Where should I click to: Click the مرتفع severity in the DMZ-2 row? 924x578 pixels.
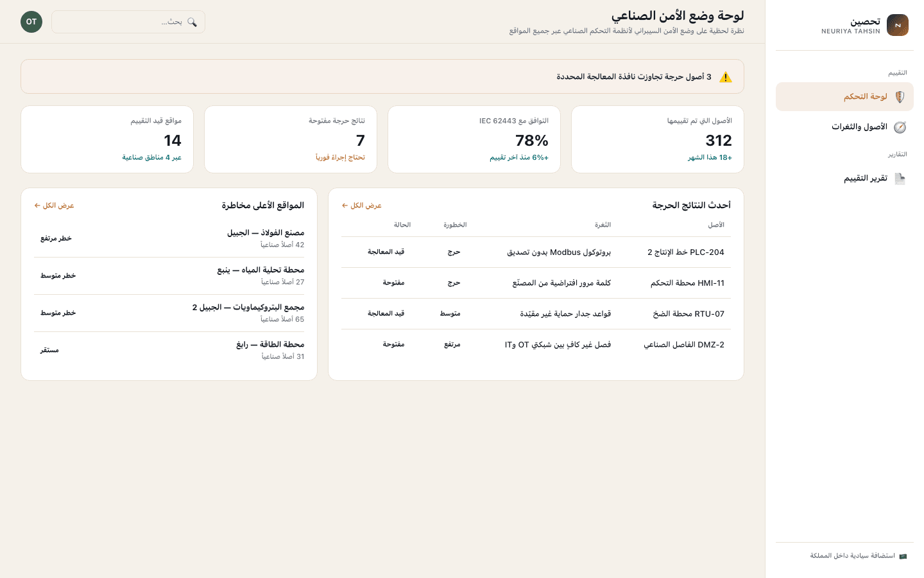pyautogui.click(x=452, y=345)
